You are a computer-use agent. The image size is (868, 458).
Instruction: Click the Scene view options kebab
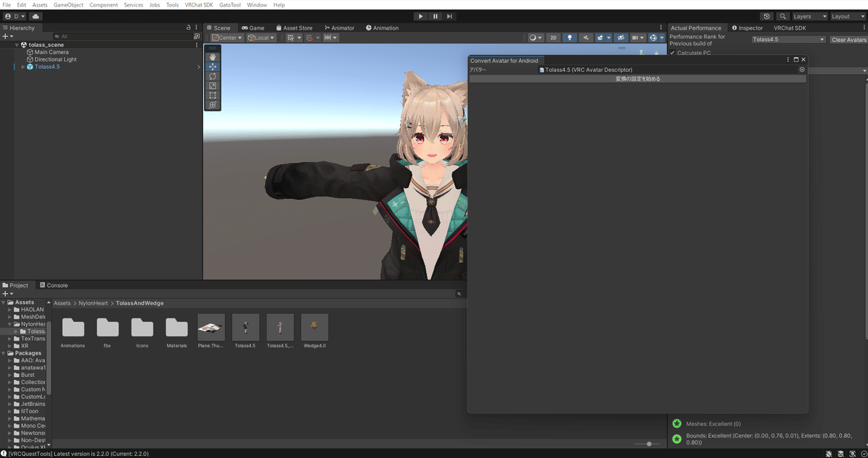pos(661,27)
